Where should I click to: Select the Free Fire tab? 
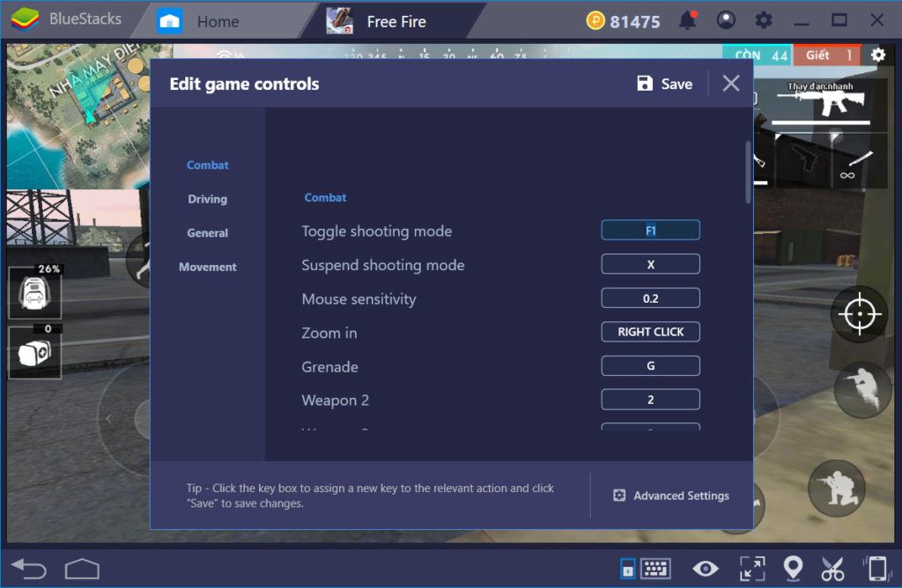396,19
